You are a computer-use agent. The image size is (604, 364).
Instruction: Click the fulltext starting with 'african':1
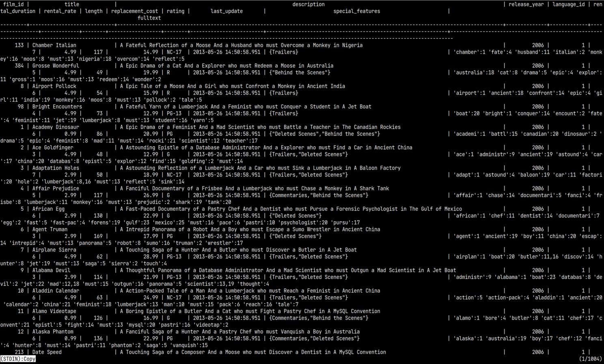point(301,219)
